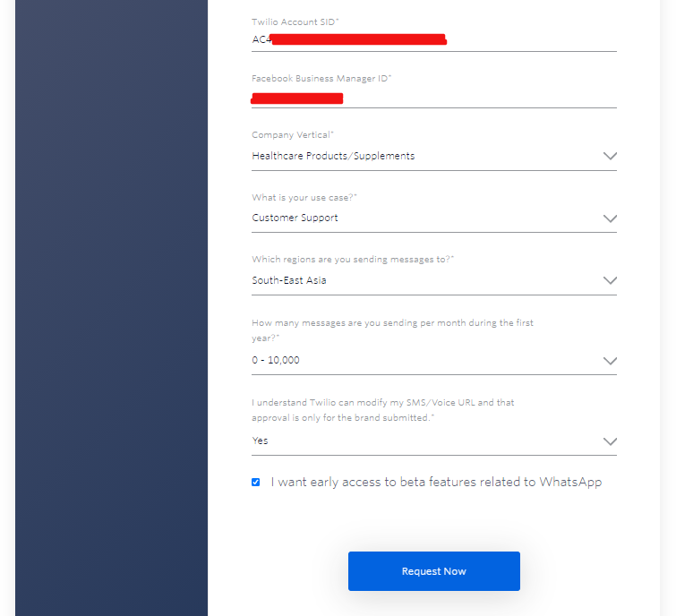Click the chevron arrow beside the Yes value
The width and height of the screenshot is (676, 616).
610,441
